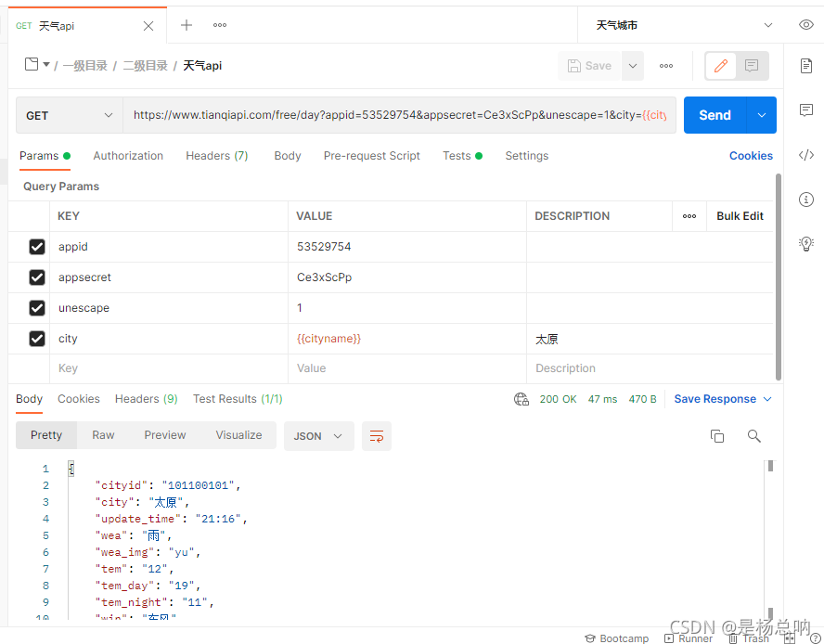Open the GET method dropdown
Viewport: 824px width, 644px height.
tap(70, 115)
